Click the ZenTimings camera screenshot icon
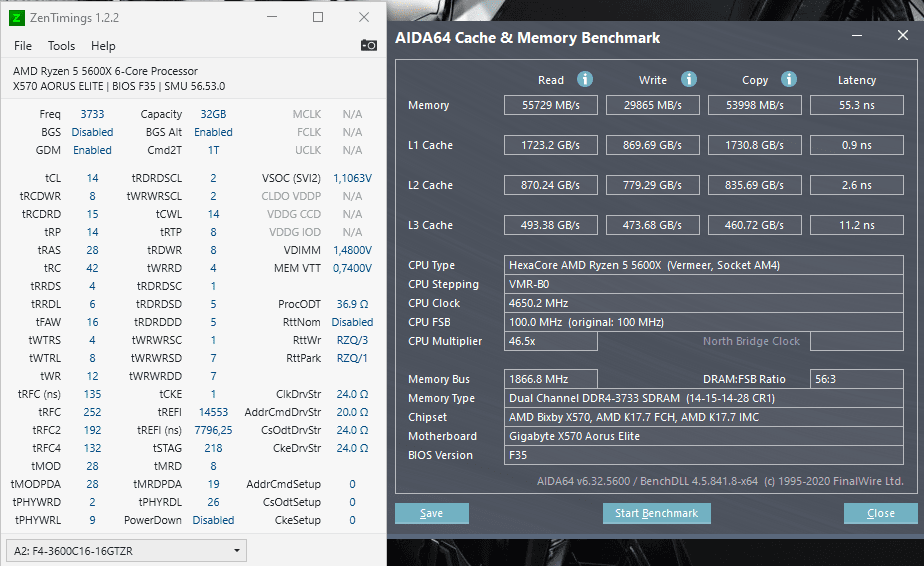This screenshot has width=924, height=566. point(369,45)
